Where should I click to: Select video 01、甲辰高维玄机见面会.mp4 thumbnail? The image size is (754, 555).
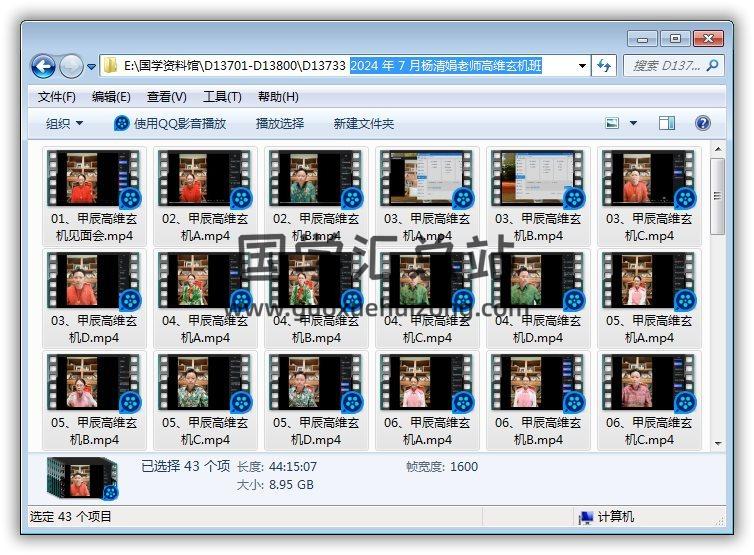click(x=94, y=178)
